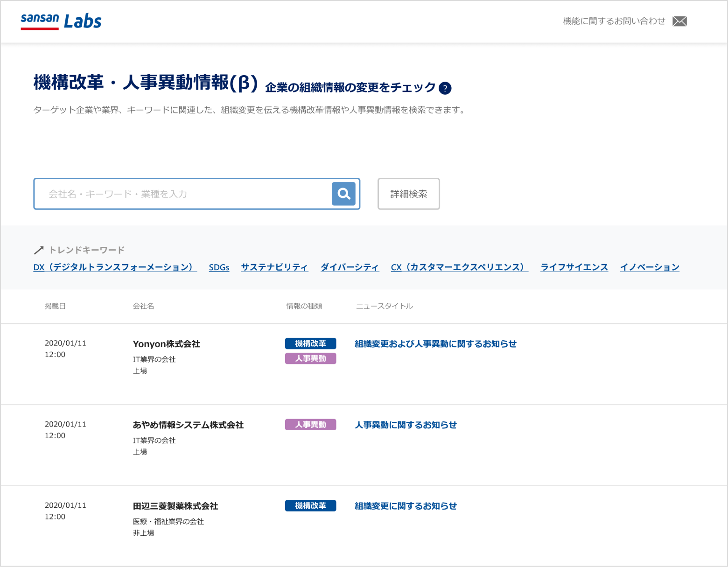
Task: Select ダイバーシティ trend keyword
Action: (350, 267)
